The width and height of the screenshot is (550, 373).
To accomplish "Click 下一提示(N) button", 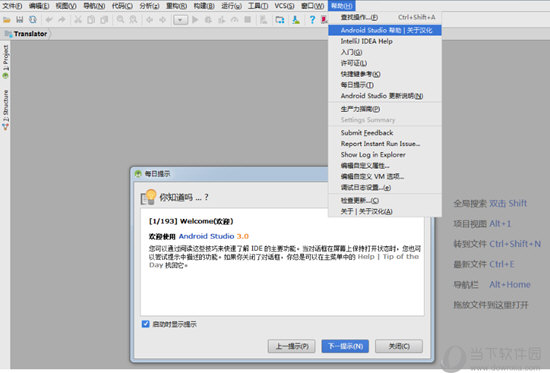I will tap(345, 346).
